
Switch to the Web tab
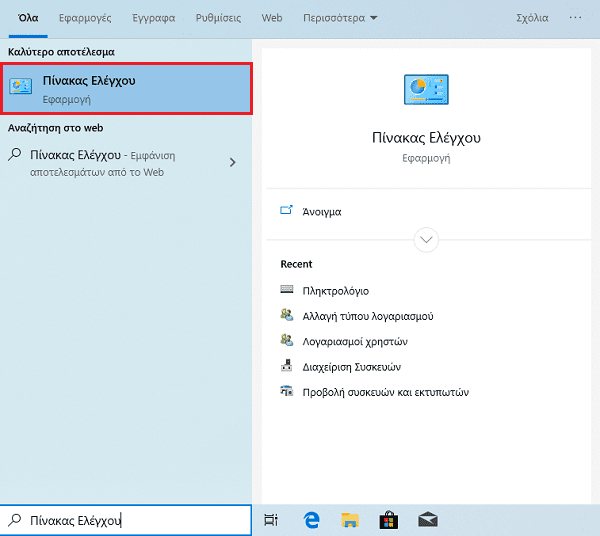(272, 18)
